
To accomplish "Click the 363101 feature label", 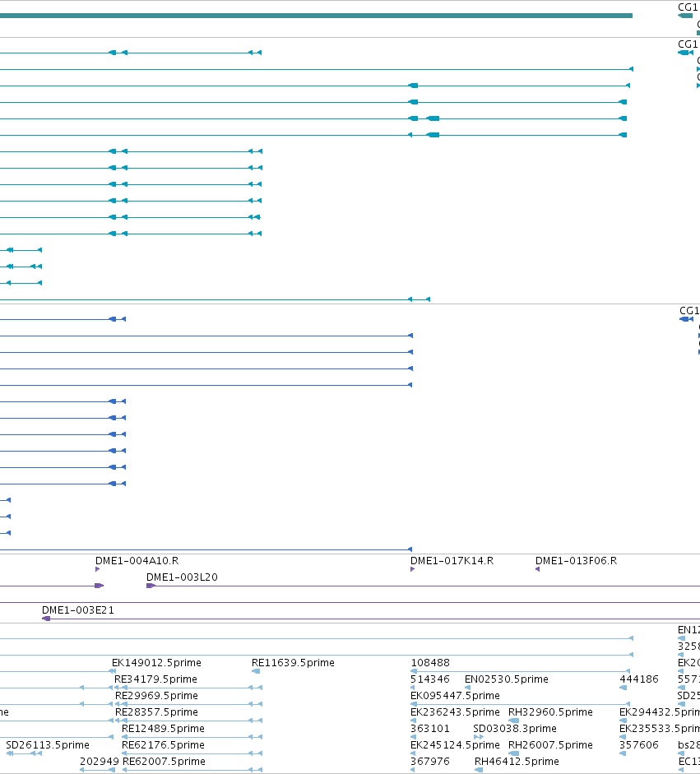I will [x=430, y=729].
